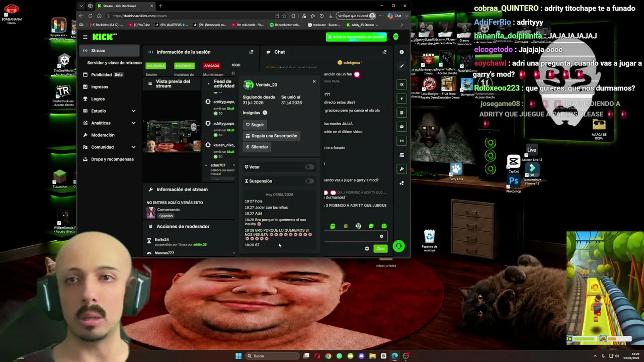Click the wrench tool icon in right toolbar
Image resolution: width=644 pixels, height=362 pixels.
(401, 169)
